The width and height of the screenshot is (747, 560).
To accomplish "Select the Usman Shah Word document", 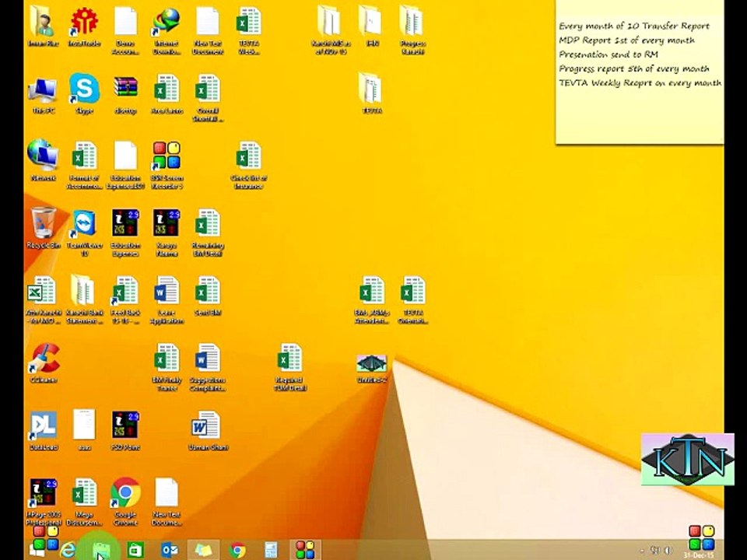I will pos(207,426).
